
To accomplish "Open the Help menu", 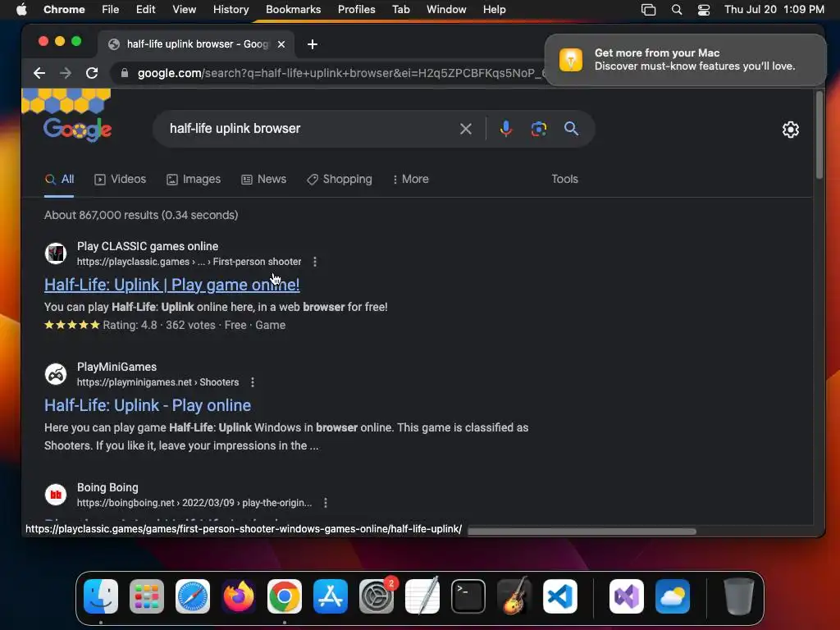I will (x=494, y=9).
